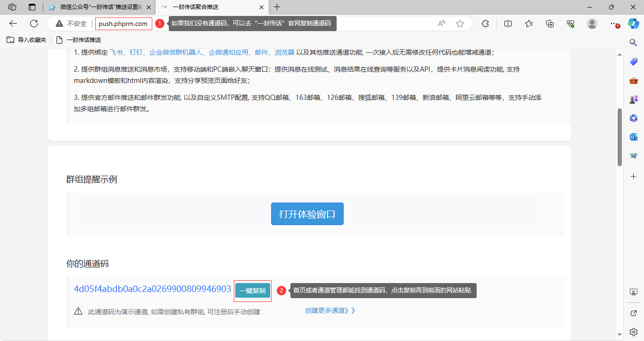Open sidebar Shopping tag icon
The image size is (644, 341).
[x=634, y=62]
